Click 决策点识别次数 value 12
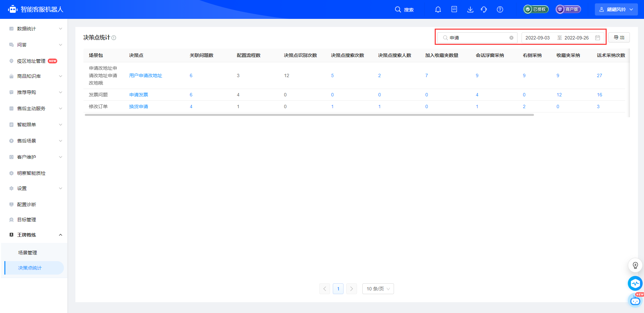This screenshot has height=313, width=644. pos(287,75)
